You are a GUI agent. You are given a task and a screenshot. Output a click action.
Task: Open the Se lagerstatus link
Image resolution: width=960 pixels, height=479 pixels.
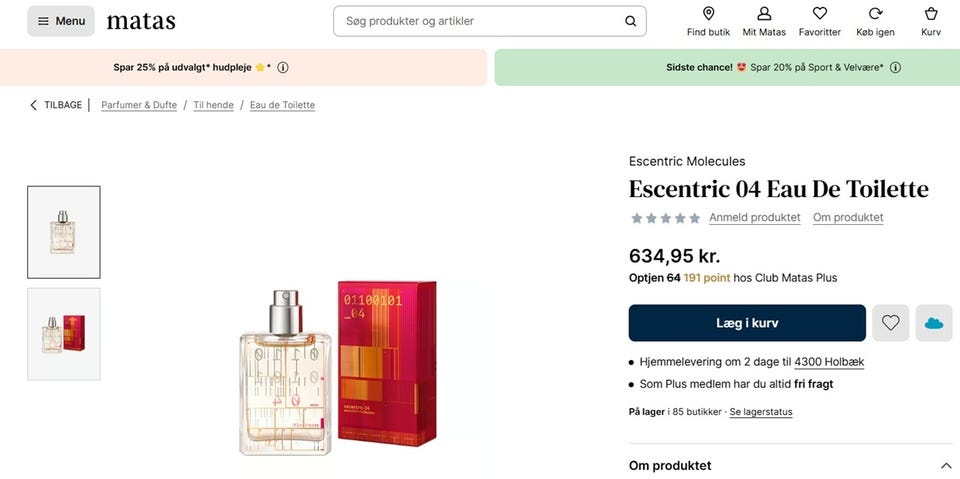(760, 412)
